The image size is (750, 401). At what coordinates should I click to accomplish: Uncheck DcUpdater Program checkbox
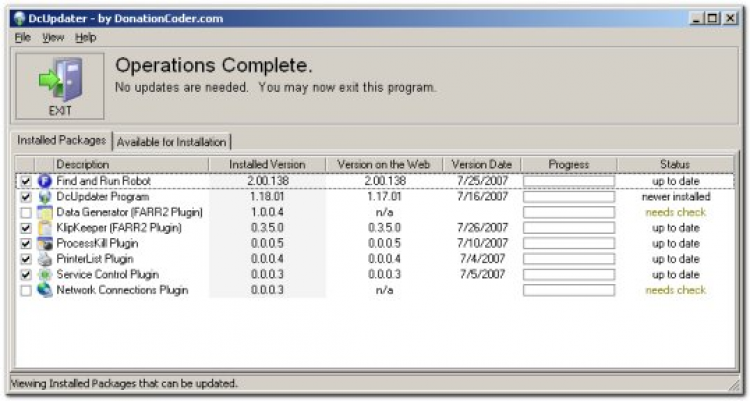tap(26, 197)
